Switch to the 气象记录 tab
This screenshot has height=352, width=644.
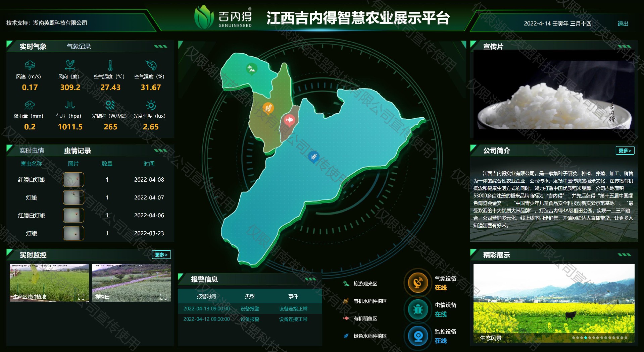pos(79,46)
